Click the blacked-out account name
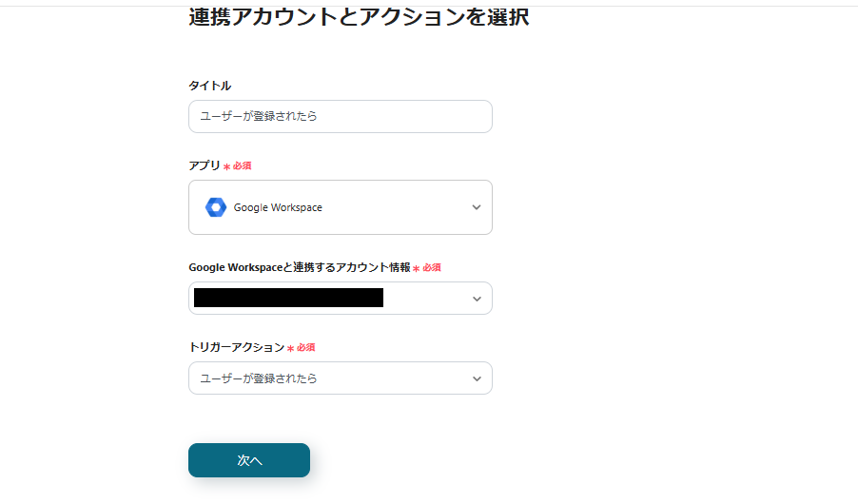858x504 pixels. click(x=288, y=299)
